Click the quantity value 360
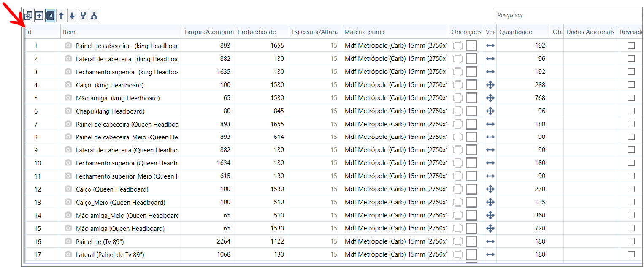644x268 pixels. (540, 215)
